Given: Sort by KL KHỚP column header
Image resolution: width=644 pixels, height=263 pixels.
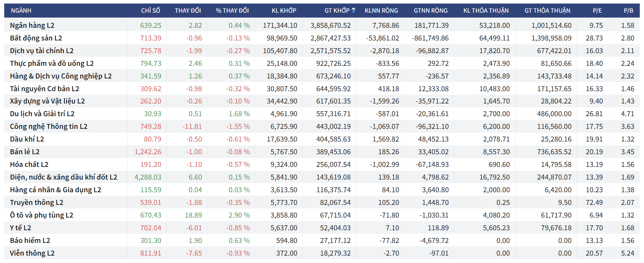Looking at the screenshot, I should [x=284, y=11].
